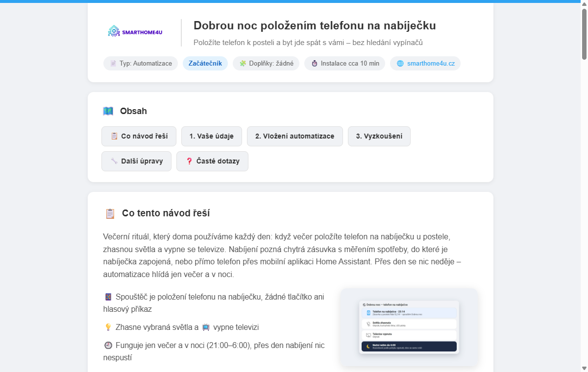Click the Typ: Automatizace badge

click(x=141, y=64)
